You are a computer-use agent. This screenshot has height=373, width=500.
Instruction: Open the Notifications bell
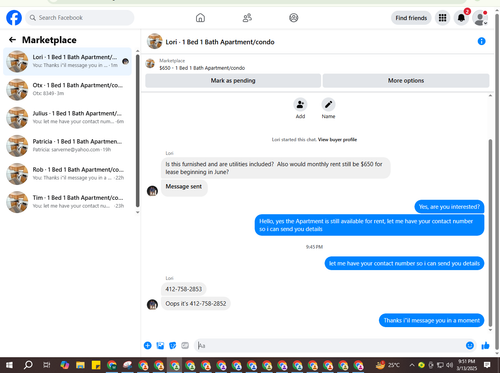point(461,18)
